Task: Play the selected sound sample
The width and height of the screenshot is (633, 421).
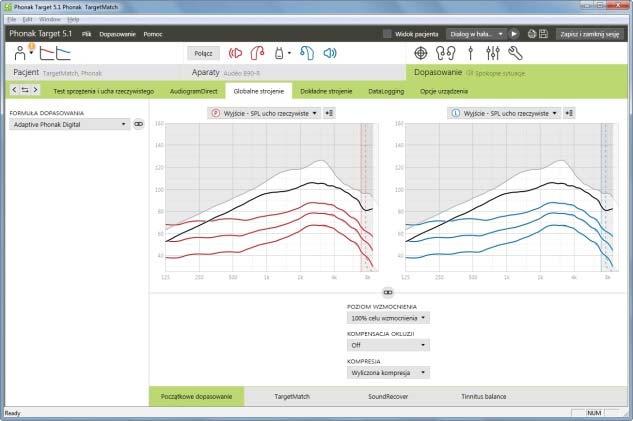Action: 514,34
